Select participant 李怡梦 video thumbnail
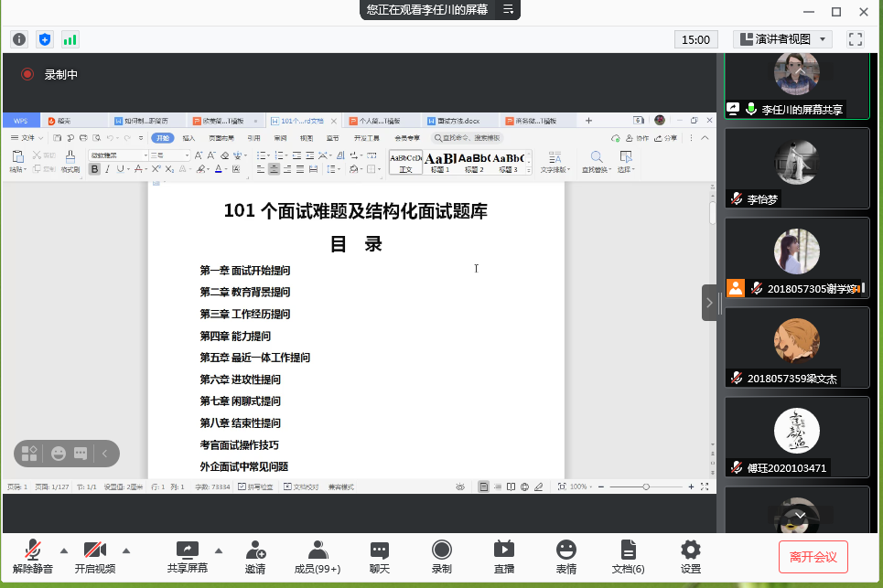This screenshot has width=883, height=588. pyautogui.click(x=797, y=168)
